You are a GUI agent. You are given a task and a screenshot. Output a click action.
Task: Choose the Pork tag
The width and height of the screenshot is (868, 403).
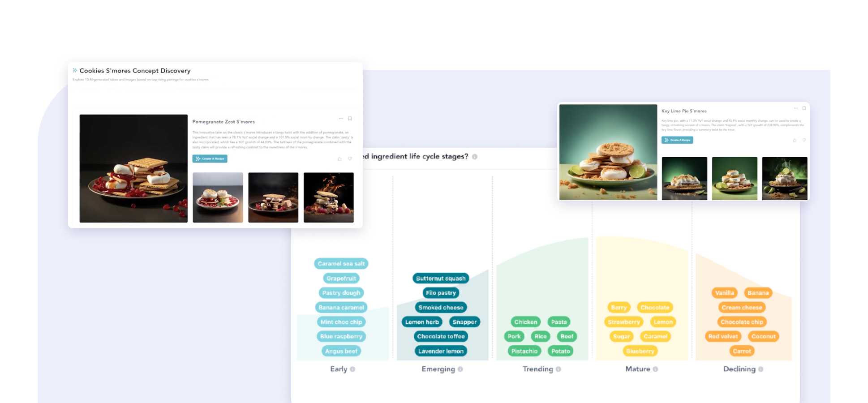pos(514,336)
